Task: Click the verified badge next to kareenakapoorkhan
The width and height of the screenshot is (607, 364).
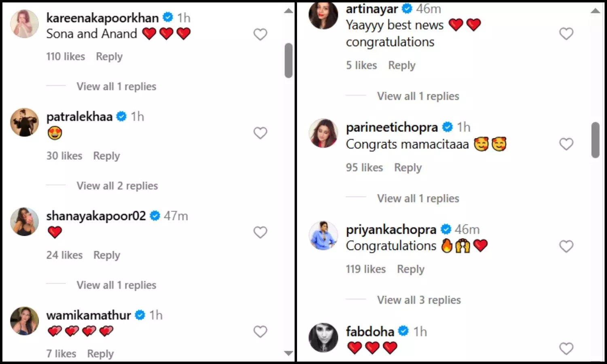Action: pos(168,17)
